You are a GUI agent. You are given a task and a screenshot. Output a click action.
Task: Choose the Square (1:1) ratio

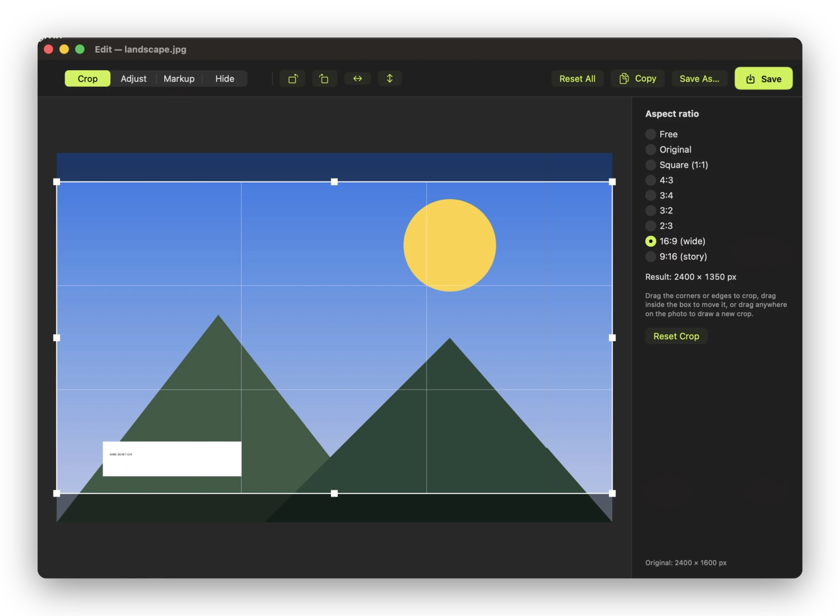click(x=677, y=165)
